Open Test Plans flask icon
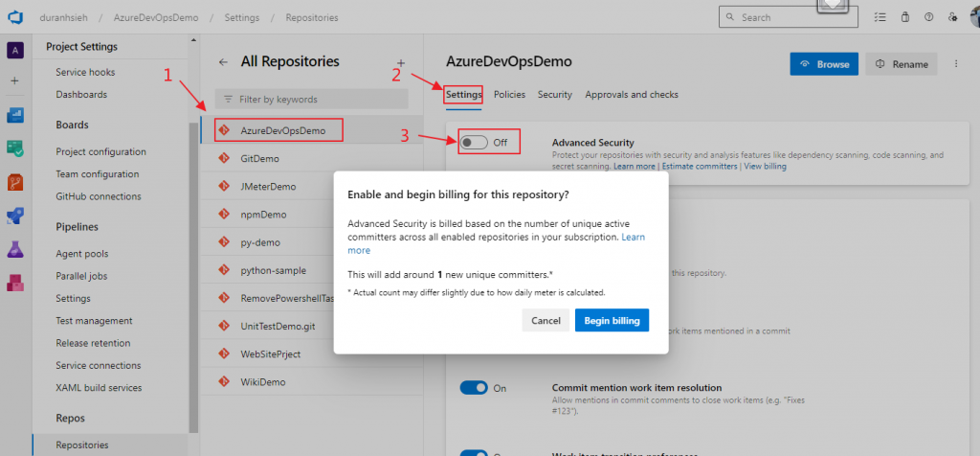Screen dimensions: 980x456 tap(15, 250)
